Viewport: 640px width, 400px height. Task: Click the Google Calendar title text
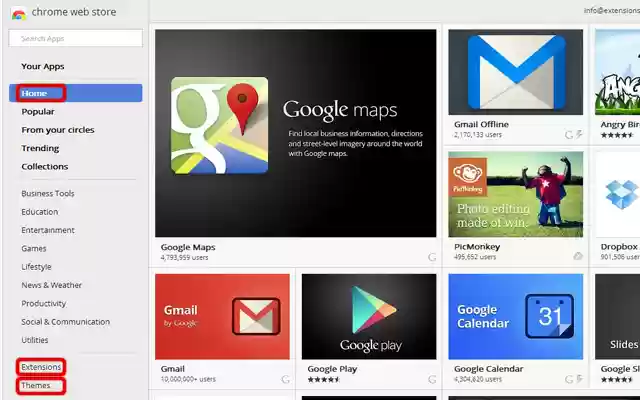(489, 369)
